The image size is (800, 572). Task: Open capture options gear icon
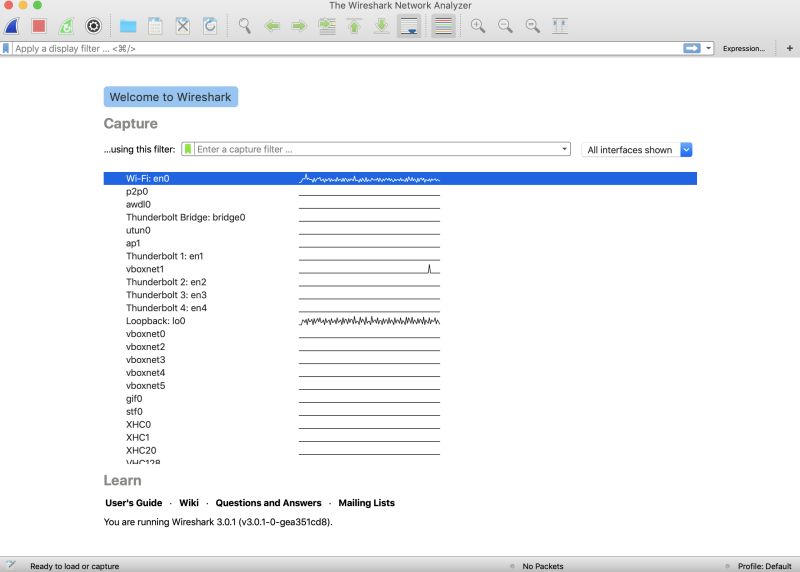93,26
